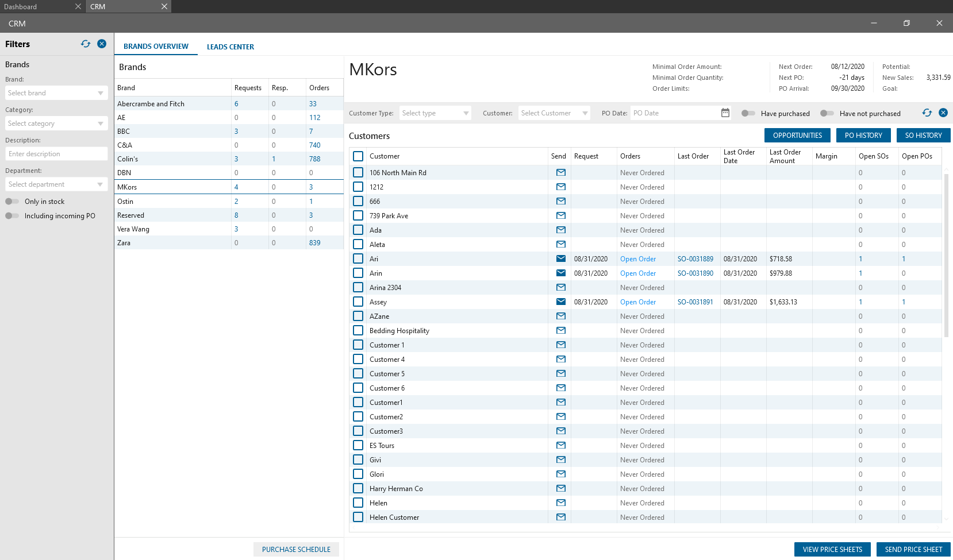Image resolution: width=953 pixels, height=560 pixels.
Task: Check the box for customer Assey
Action: pyautogui.click(x=358, y=302)
